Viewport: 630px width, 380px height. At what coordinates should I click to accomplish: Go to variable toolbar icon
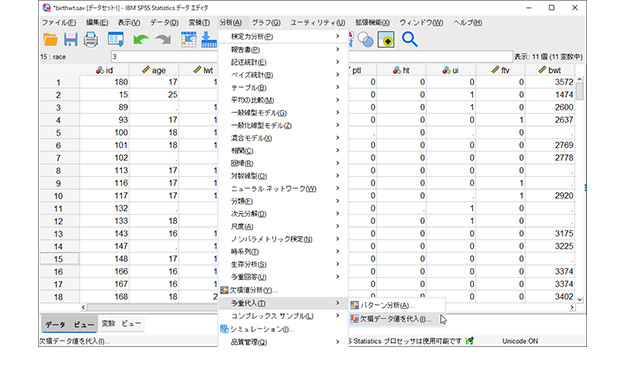209,39
